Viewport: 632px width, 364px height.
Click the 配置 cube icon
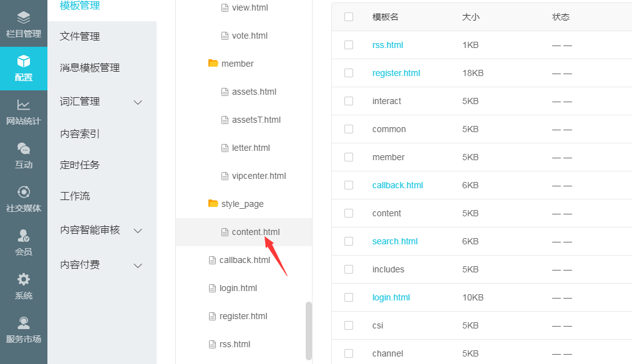point(24,61)
